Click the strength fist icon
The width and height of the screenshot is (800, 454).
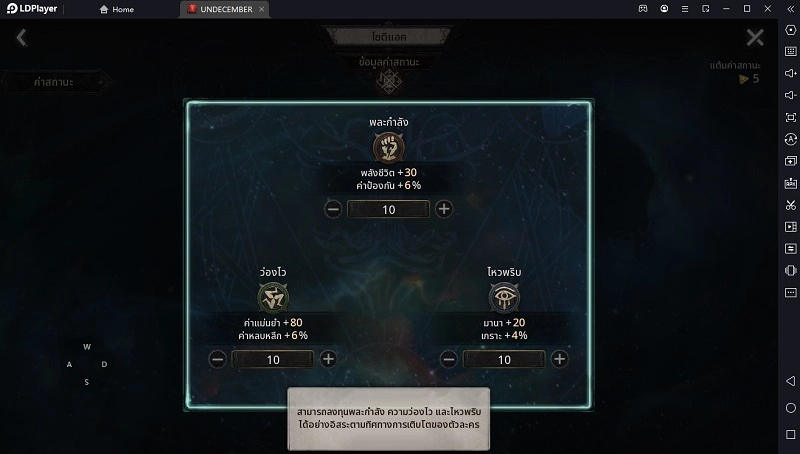(x=388, y=147)
